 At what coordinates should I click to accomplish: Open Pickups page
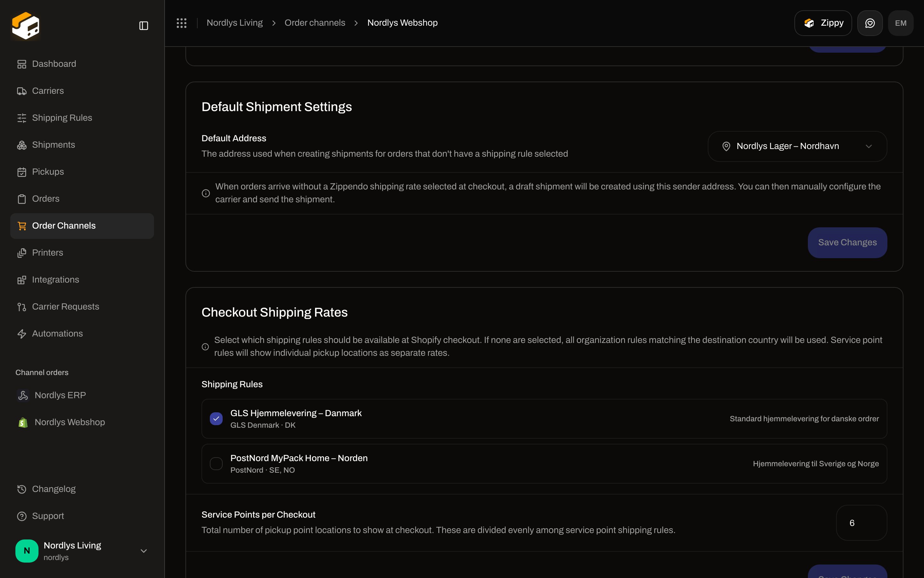[82, 172]
